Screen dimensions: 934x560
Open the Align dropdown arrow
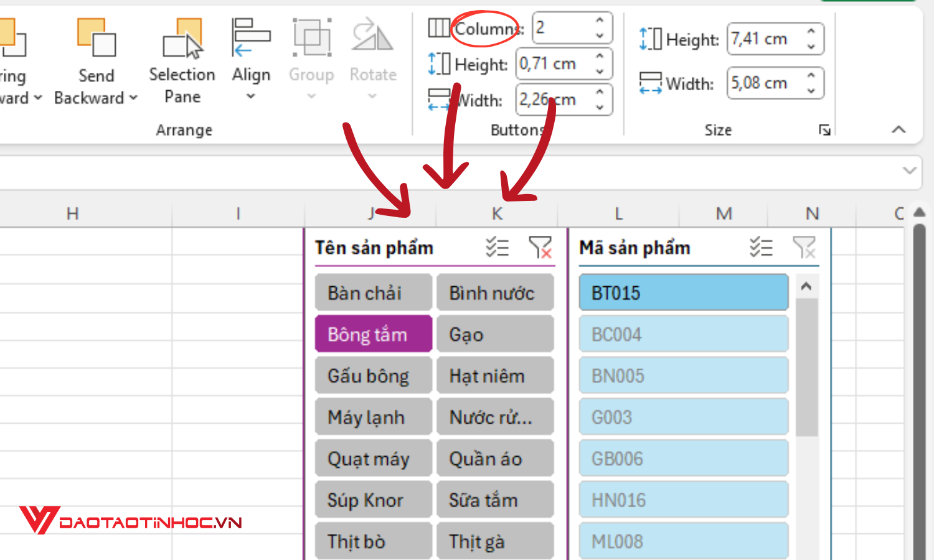tap(251, 95)
